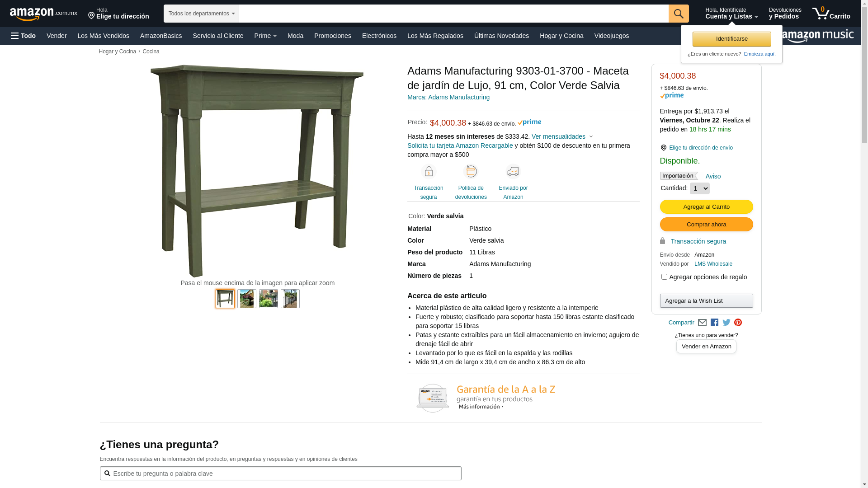This screenshot has height=488, width=868.
Task: Open the Cantidad quantity selector
Action: pos(700,188)
